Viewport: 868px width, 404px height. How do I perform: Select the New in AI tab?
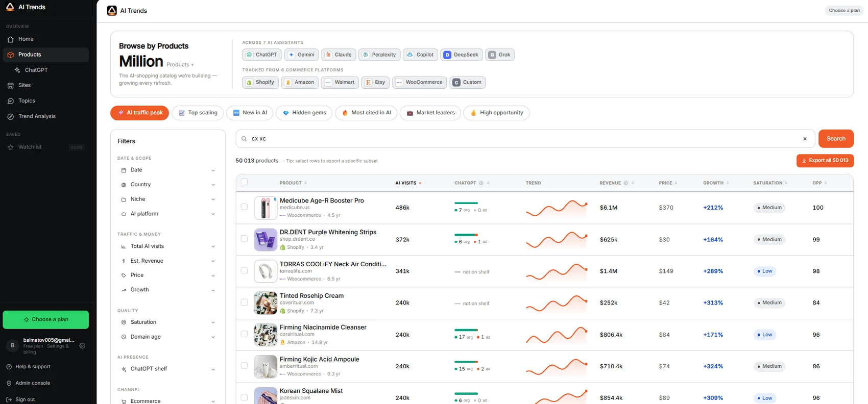coord(250,113)
